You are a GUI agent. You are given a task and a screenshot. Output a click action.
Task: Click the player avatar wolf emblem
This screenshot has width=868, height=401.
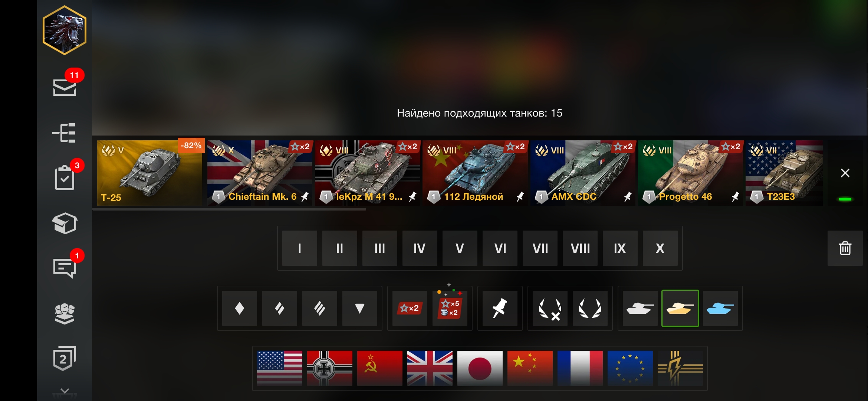click(x=65, y=30)
